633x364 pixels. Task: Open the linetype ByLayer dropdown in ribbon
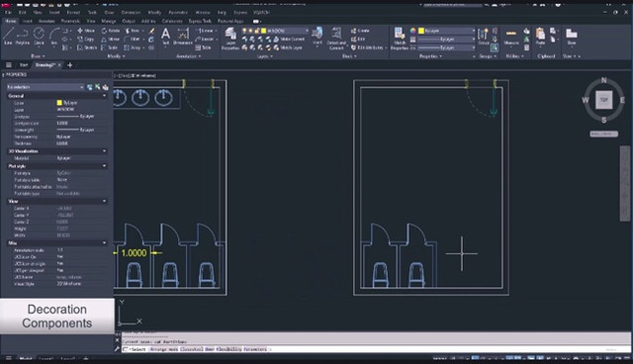click(x=446, y=47)
